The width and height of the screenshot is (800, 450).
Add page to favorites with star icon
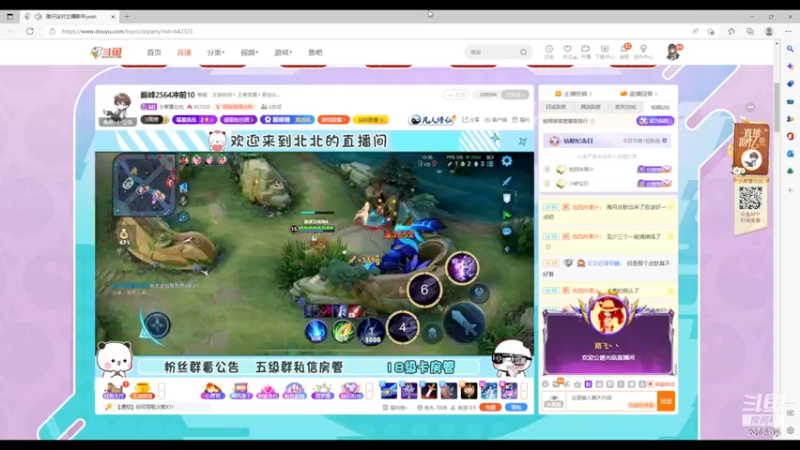pyautogui.click(x=711, y=31)
